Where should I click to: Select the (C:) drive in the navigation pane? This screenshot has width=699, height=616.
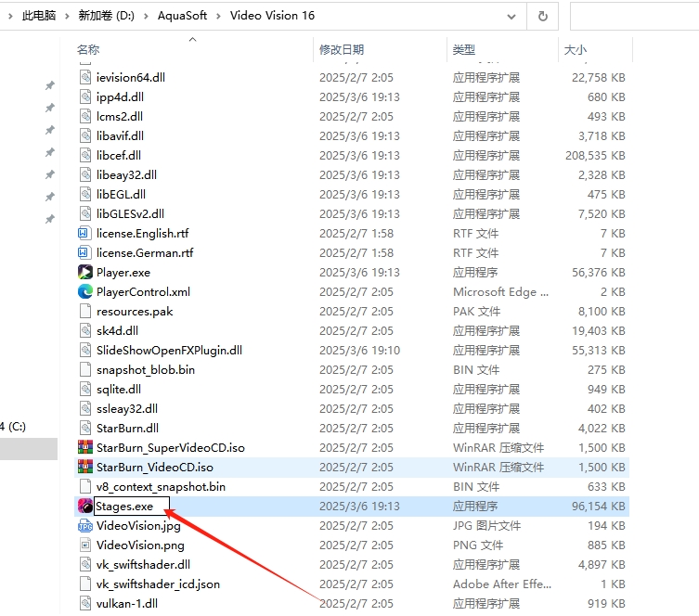tap(13, 426)
